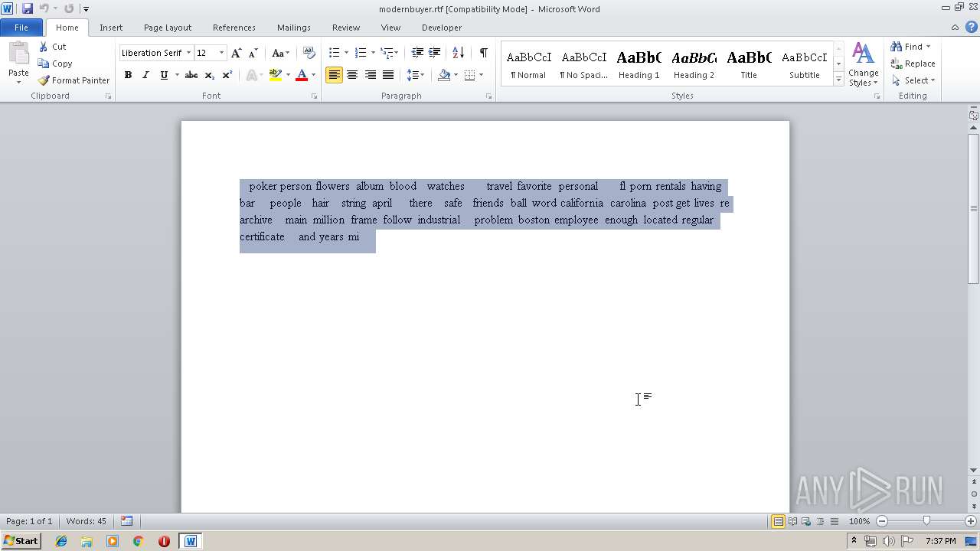Open the Numbering list dropdown
The height and width of the screenshot is (551, 980).
[373, 53]
